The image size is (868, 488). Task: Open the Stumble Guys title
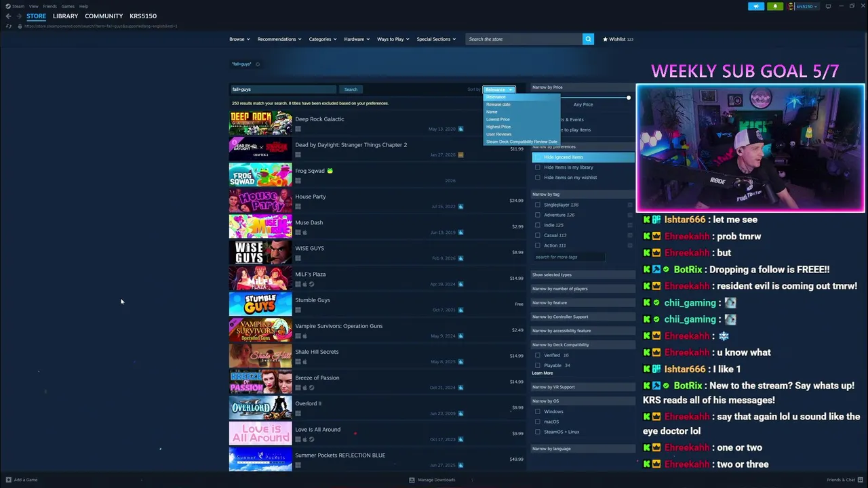tap(313, 300)
